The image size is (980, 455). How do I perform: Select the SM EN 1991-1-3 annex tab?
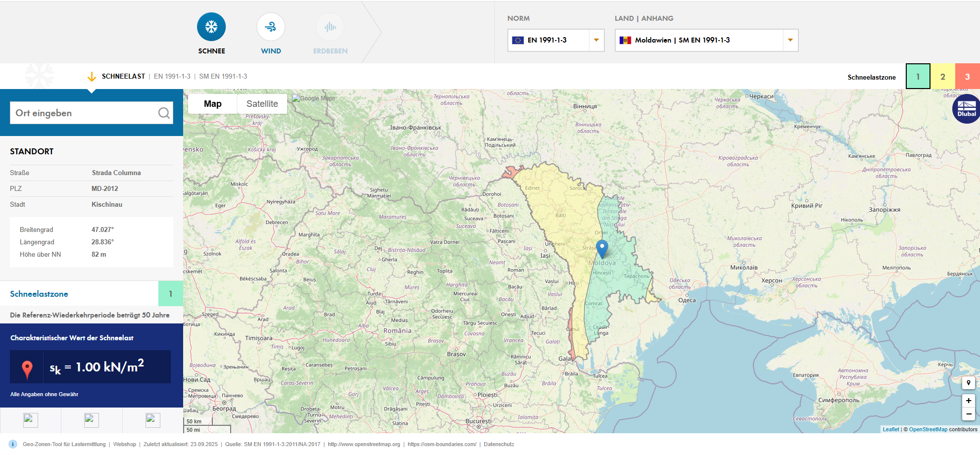coord(223,76)
